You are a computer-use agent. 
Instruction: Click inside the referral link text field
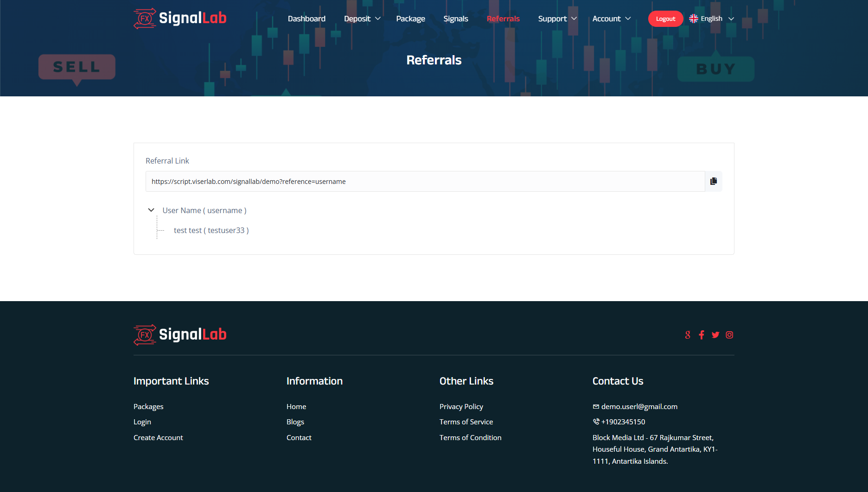417,181
